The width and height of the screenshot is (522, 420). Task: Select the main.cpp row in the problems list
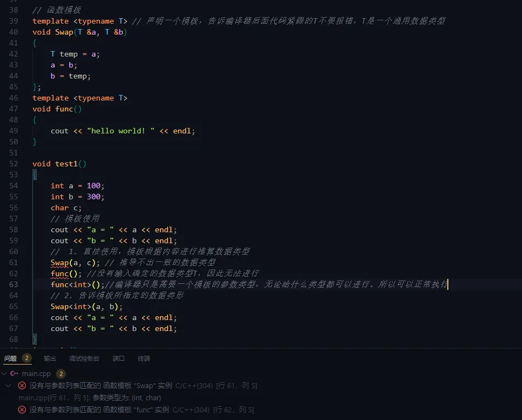tap(261, 373)
